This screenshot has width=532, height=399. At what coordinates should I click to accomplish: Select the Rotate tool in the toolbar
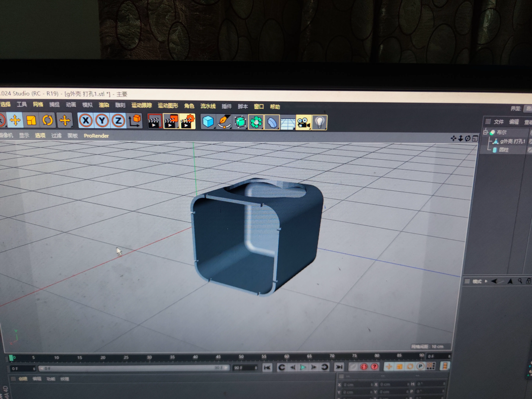48,120
